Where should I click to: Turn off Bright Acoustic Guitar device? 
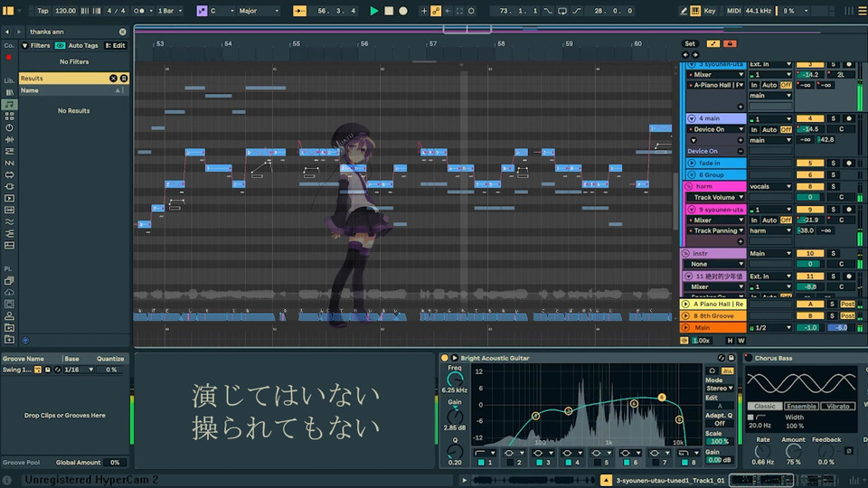444,358
